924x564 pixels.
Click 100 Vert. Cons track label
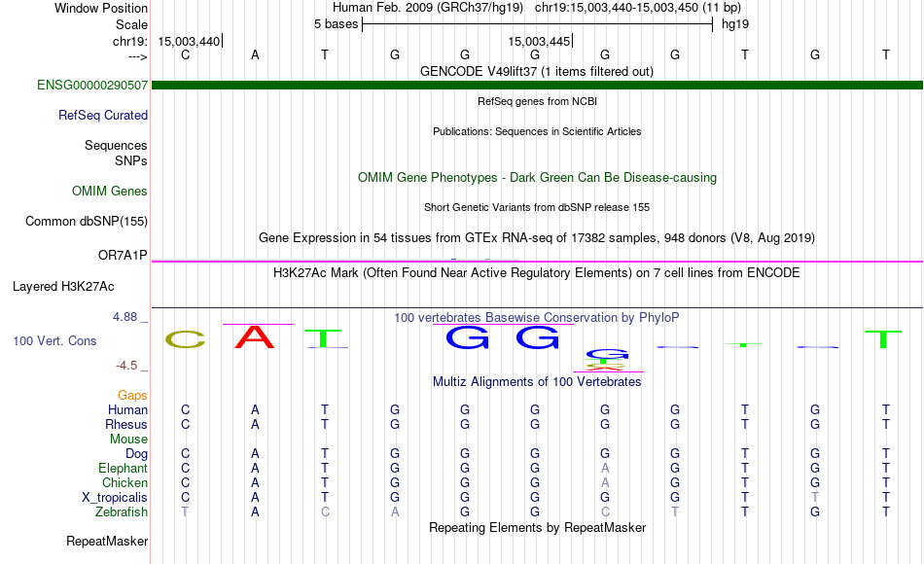point(54,340)
